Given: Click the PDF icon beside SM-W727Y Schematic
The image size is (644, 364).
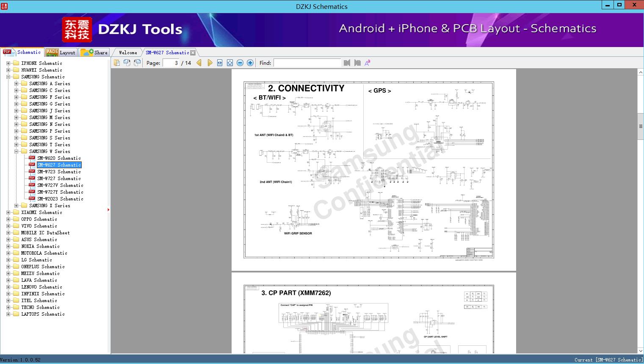Looking at the screenshot, I should pos(32,192).
